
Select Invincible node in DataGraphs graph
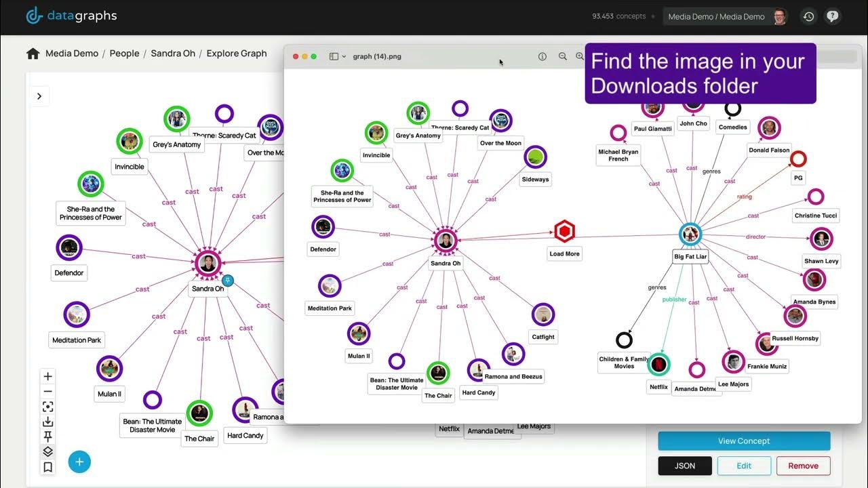point(129,142)
